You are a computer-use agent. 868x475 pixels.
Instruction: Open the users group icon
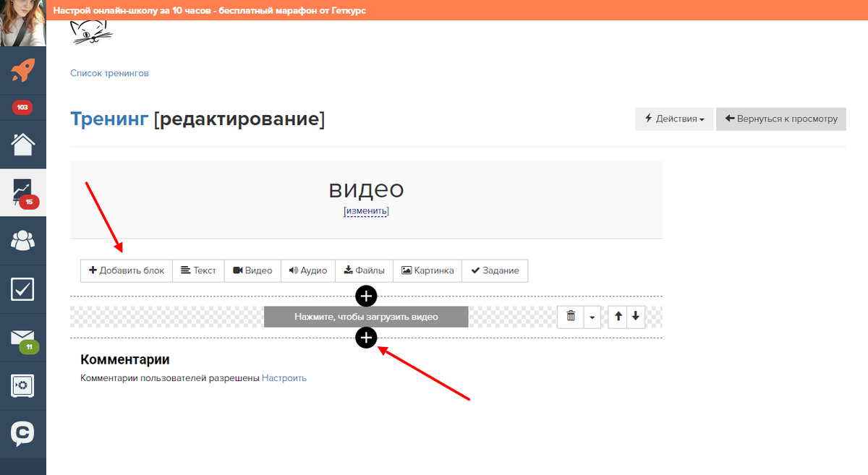coord(22,240)
